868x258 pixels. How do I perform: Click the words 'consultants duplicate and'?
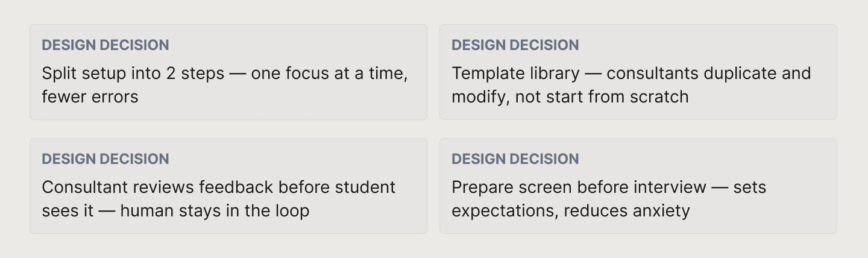[709, 74]
